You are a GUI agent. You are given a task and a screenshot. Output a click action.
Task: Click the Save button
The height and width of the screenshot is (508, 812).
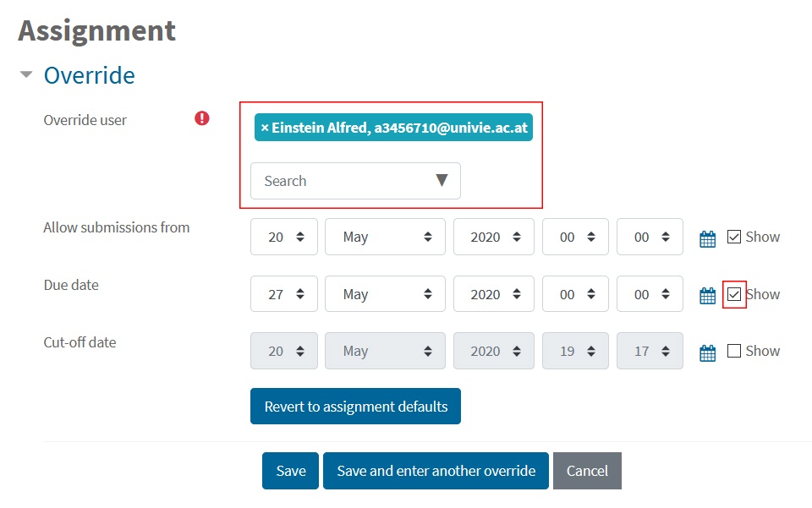[290, 471]
